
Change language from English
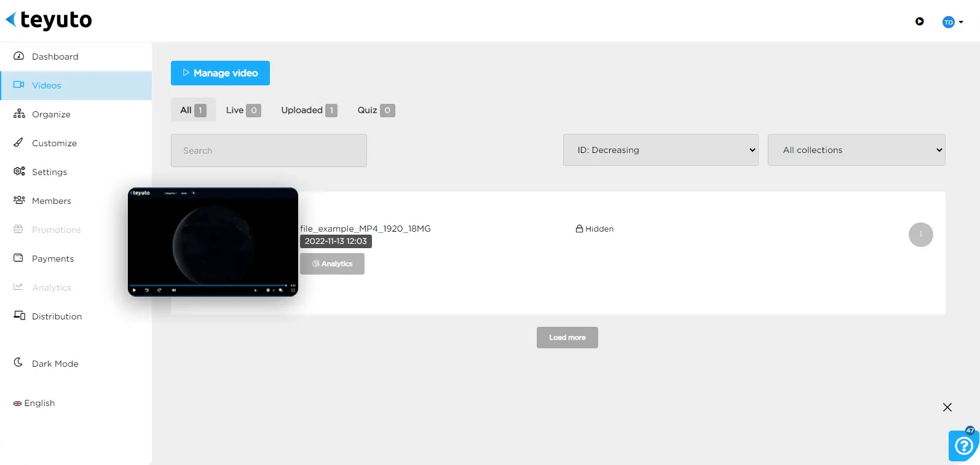click(x=39, y=403)
